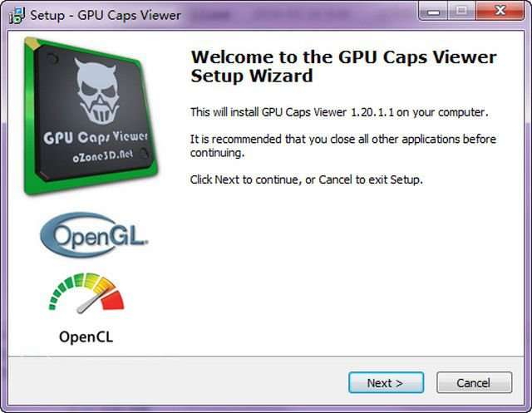Click the red section of the gauge
Screen dimensions: 532x413
(113, 300)
